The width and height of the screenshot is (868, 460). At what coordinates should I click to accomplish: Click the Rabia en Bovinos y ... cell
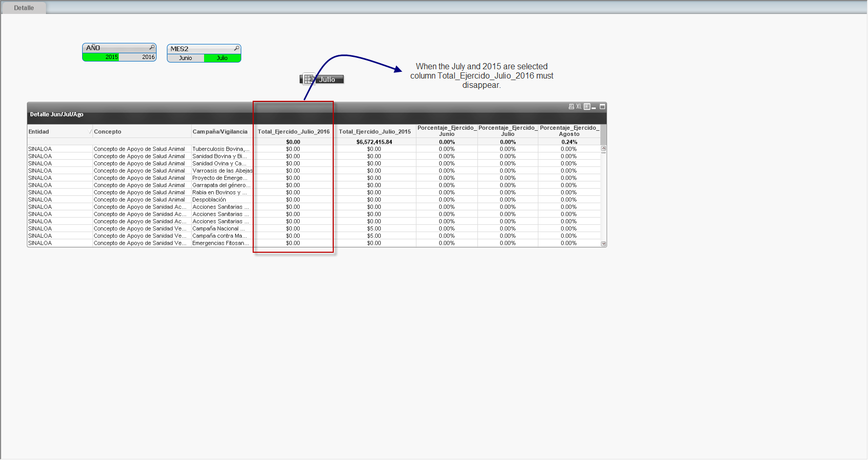tap(221, 192)
